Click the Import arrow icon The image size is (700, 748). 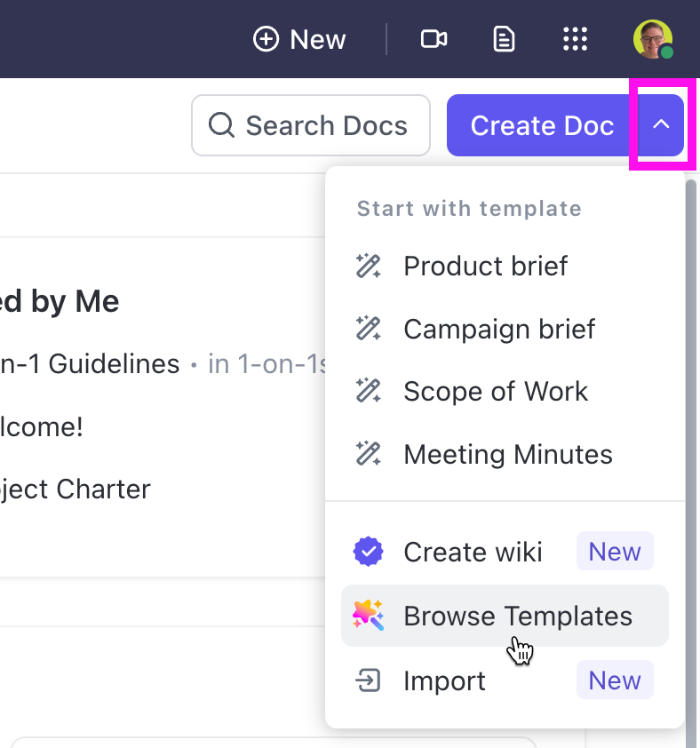[369, 680]
